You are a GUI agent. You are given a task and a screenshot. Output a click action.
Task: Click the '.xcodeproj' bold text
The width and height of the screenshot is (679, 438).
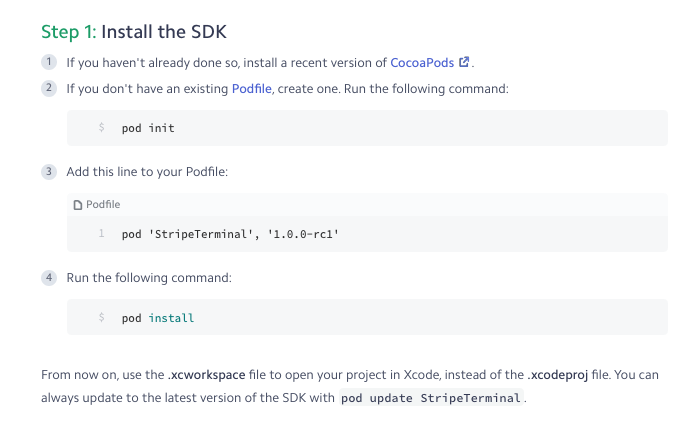pyautogui.click(x=558, y=375)
